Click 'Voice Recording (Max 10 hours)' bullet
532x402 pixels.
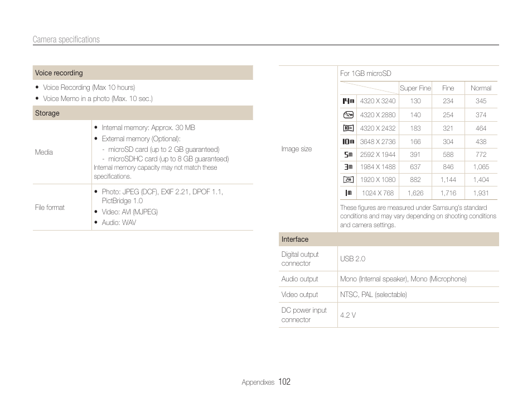click(89, 87)
